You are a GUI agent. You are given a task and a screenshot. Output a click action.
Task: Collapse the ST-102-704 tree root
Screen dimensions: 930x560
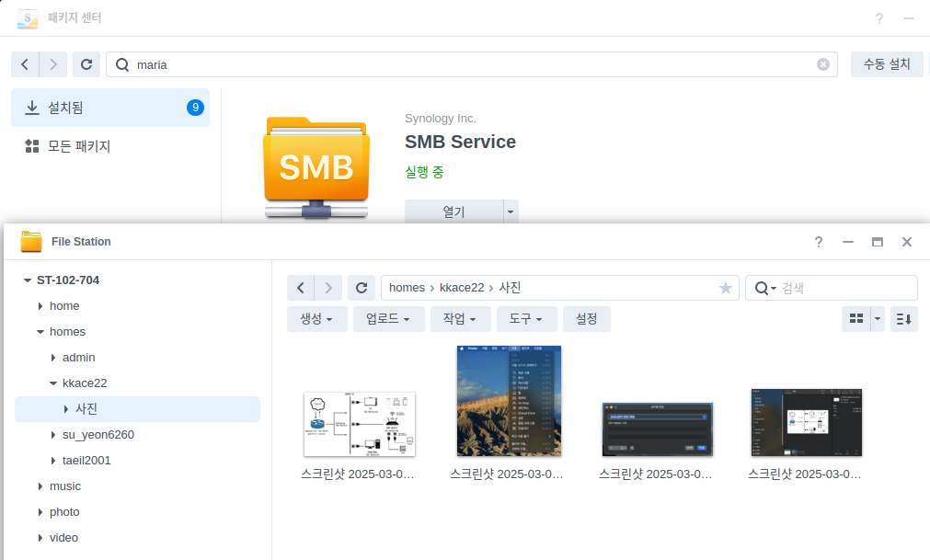pos(28,280)
